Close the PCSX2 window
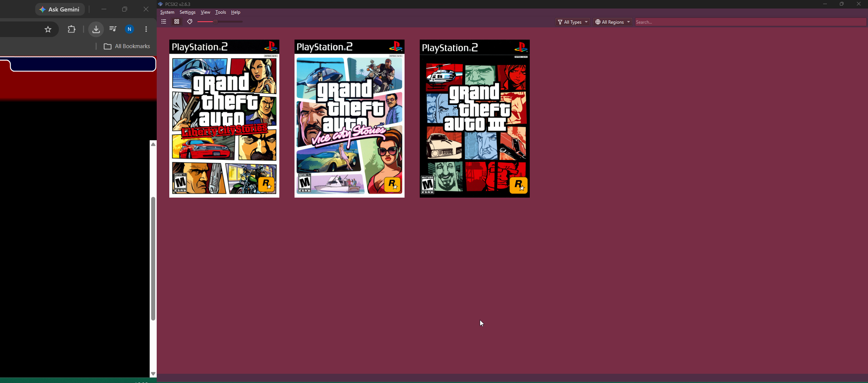The image size is (868, 383). tap(859, 4)
